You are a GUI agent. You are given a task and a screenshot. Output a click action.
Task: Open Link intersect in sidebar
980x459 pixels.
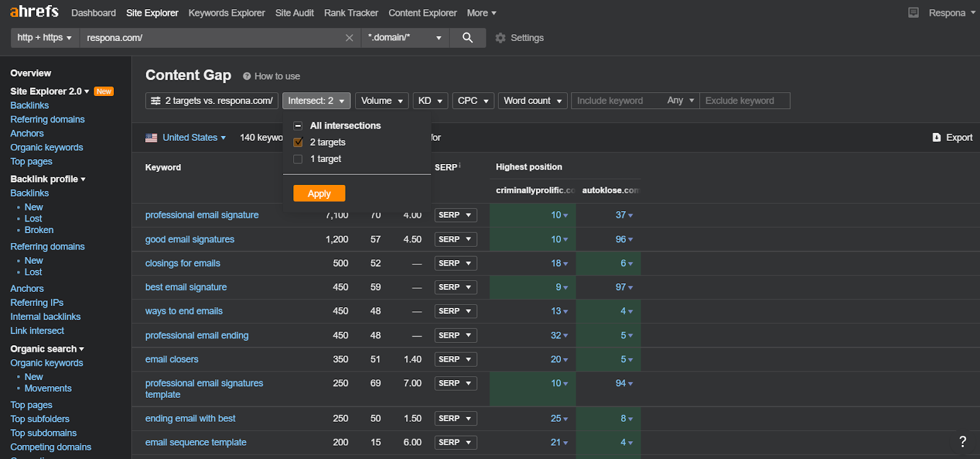(37, 331)
